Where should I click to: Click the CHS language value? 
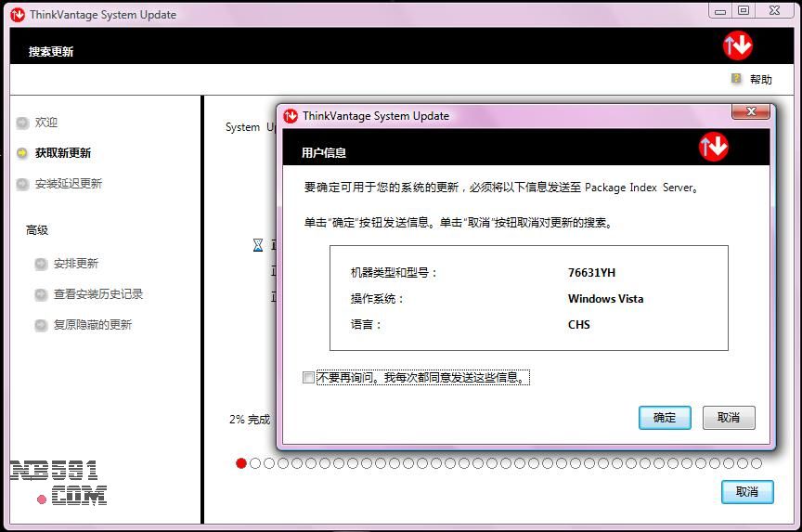pos(579,325)
